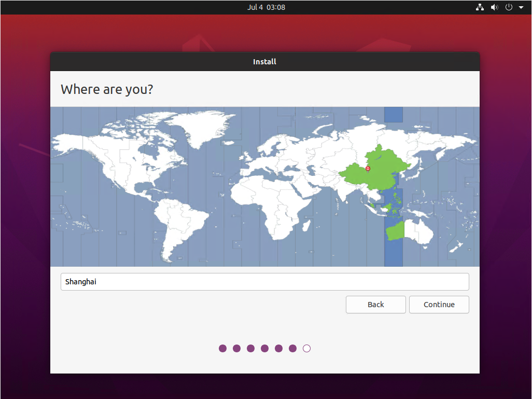Click the Shanghai timezone text field
532x399 pixels.
264,282
